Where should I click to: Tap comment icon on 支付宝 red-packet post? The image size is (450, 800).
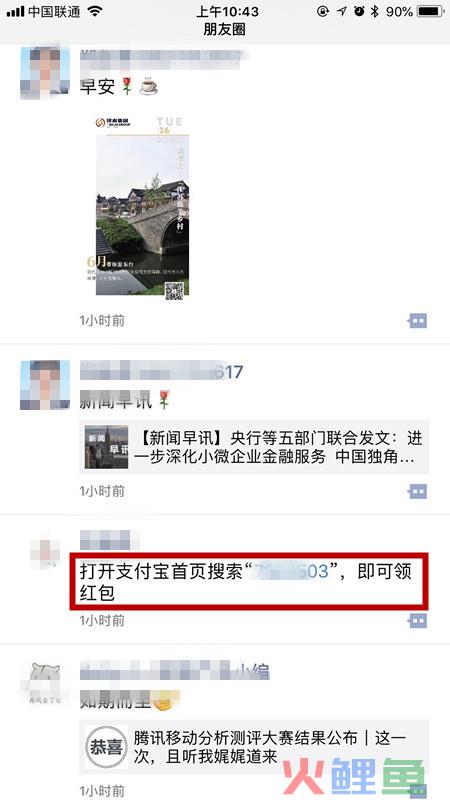417,620
